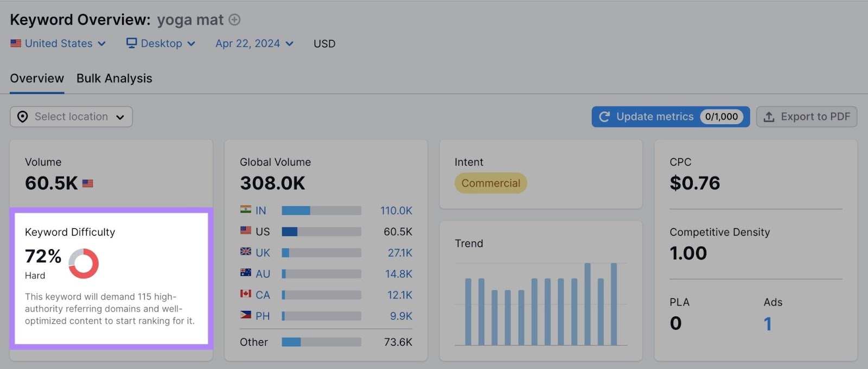The image size is (868, 369).
Task: Click the location pin icon in selector
Action: click(x=23, y=117)
